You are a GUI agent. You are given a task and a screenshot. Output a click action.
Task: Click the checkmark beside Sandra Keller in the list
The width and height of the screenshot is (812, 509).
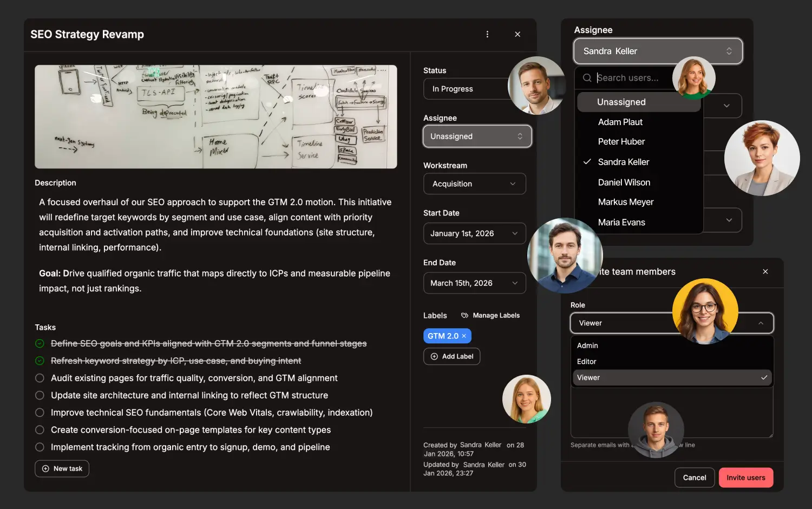click(x=587, y=161)
